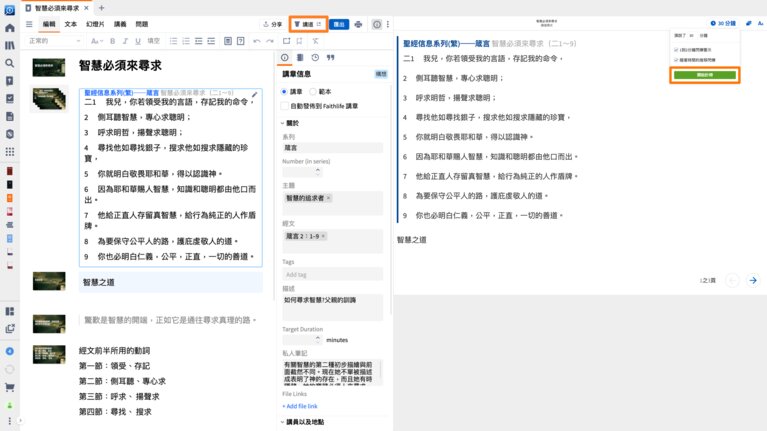This screenshot has width=767, height=431.
Task: Remove the 智慧的追求者 topic tag
Action: (x=329, y=198)
